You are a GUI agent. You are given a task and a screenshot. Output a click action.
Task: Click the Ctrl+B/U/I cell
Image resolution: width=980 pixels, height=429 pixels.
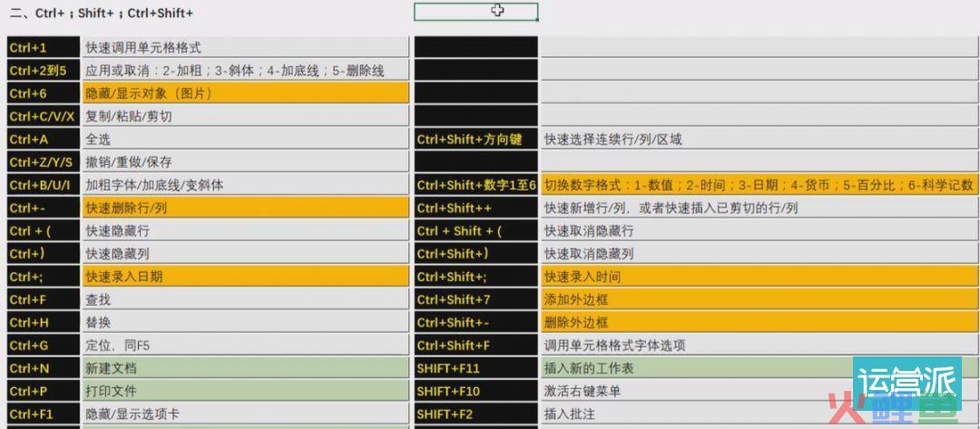pyautogui.click(x=44, y=185)
